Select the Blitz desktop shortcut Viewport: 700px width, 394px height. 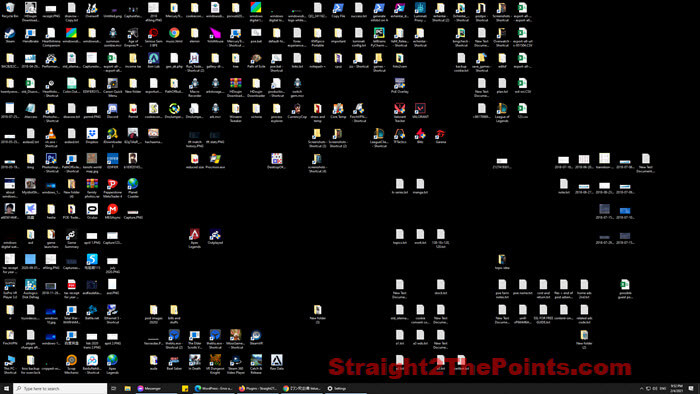pyautogui.click(x=420, y=136)
